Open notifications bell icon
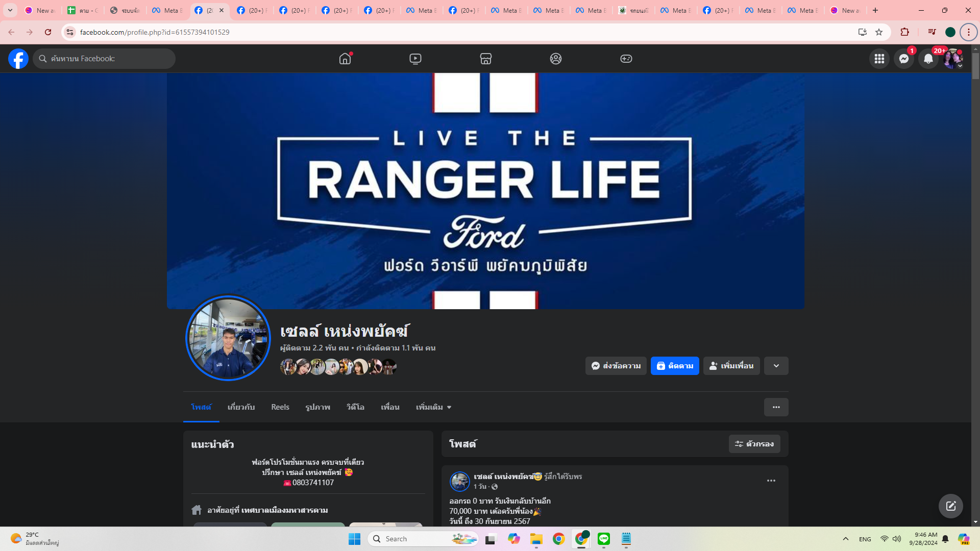The image size is (980, 551). pos(928,59)
